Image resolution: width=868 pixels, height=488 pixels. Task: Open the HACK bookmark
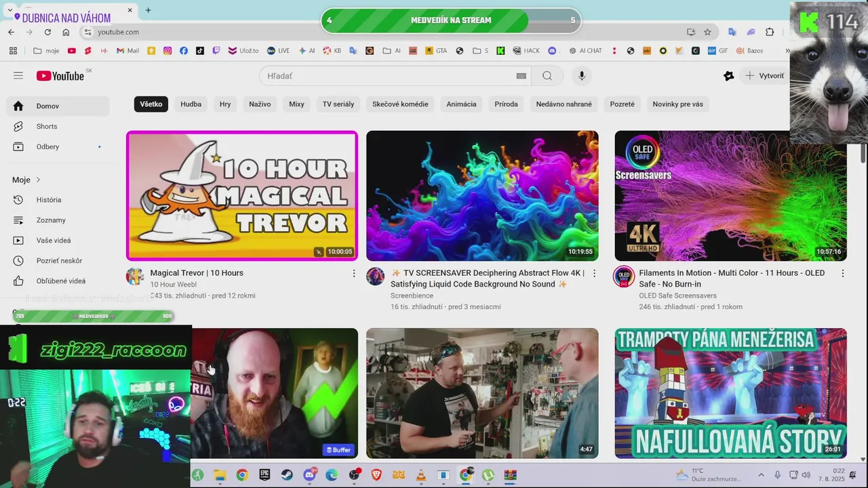(527, 51)
